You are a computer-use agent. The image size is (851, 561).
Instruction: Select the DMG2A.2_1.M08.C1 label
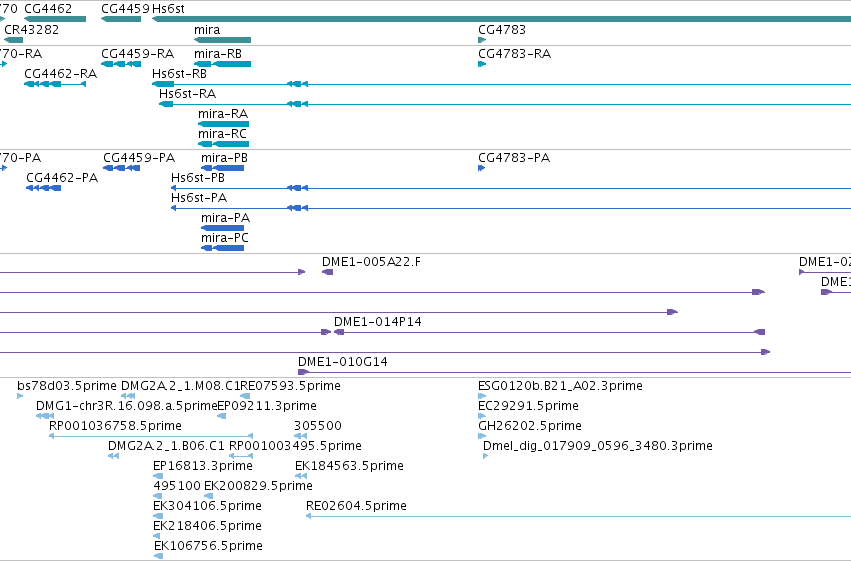pos(180,386)
